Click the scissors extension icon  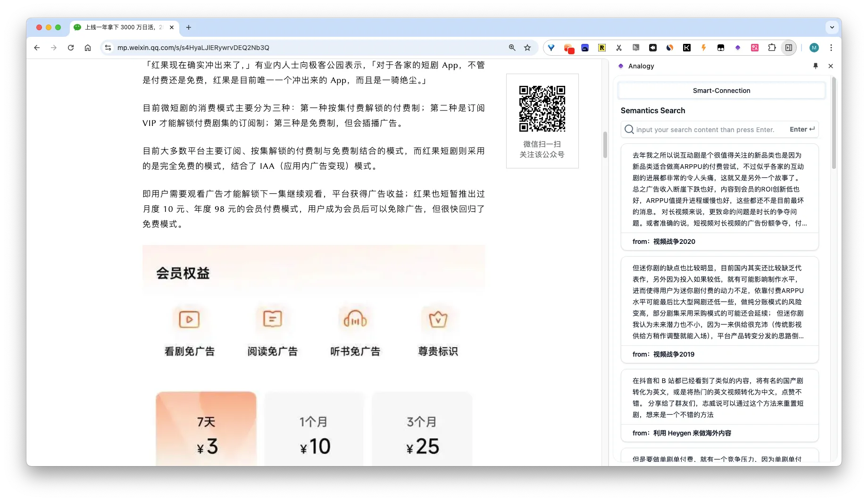click(619, 48)
